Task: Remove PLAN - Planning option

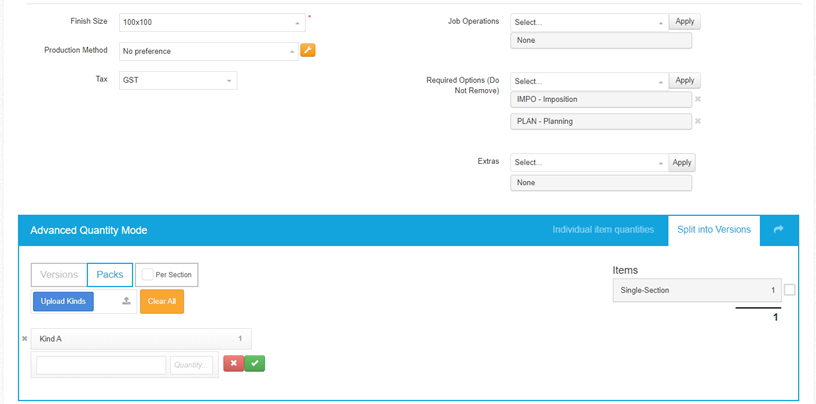Action: pos(698,121)
